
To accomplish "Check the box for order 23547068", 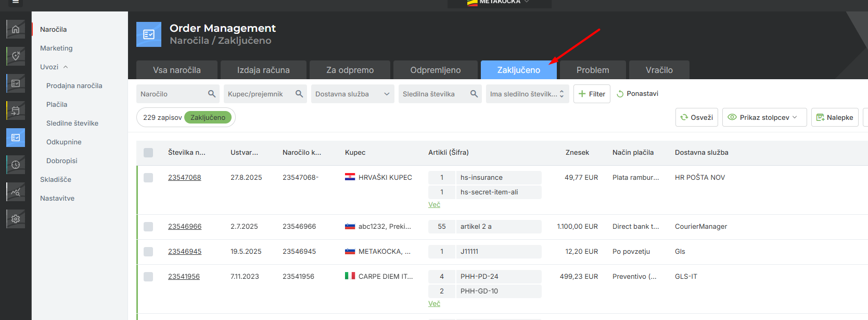I will tap(148, 178).
